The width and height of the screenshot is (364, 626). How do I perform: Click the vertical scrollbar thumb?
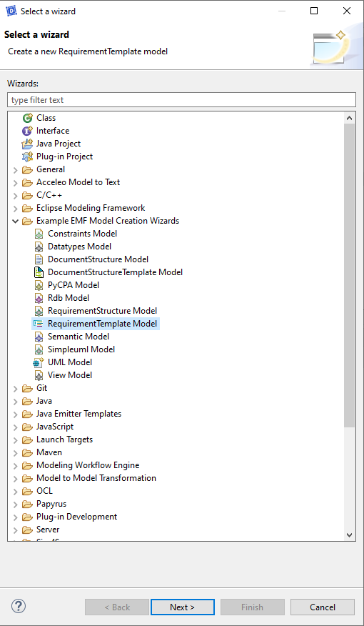(x=349, y=275)
